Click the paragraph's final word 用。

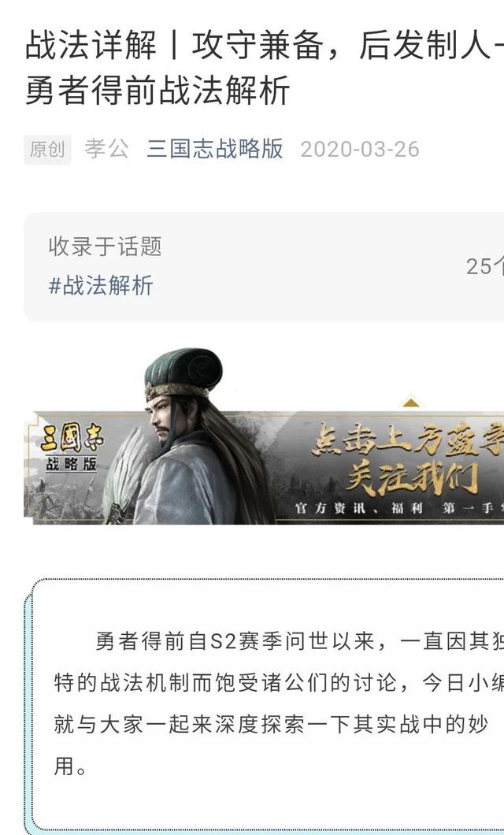[70, 766]
